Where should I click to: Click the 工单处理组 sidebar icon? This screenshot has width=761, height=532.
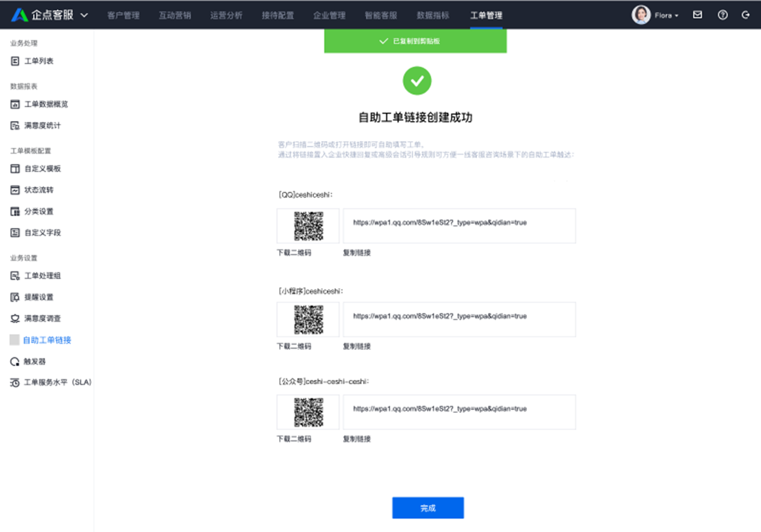coord(15,276)
